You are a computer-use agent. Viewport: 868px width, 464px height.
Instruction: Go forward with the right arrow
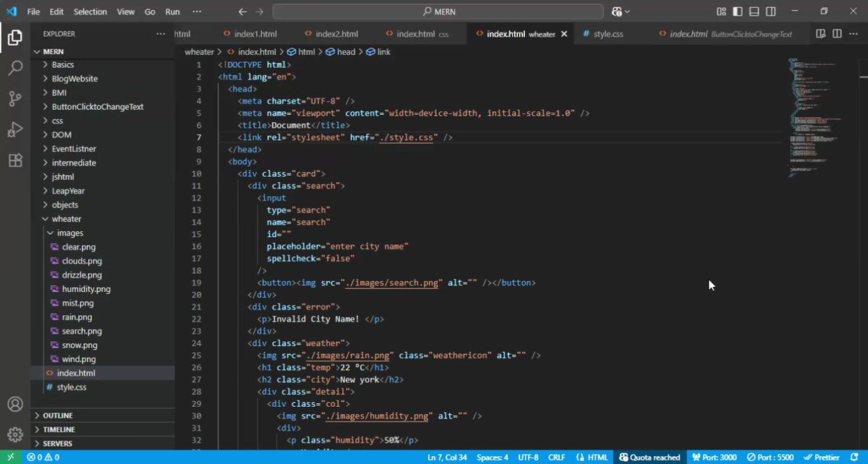[260, 12]
